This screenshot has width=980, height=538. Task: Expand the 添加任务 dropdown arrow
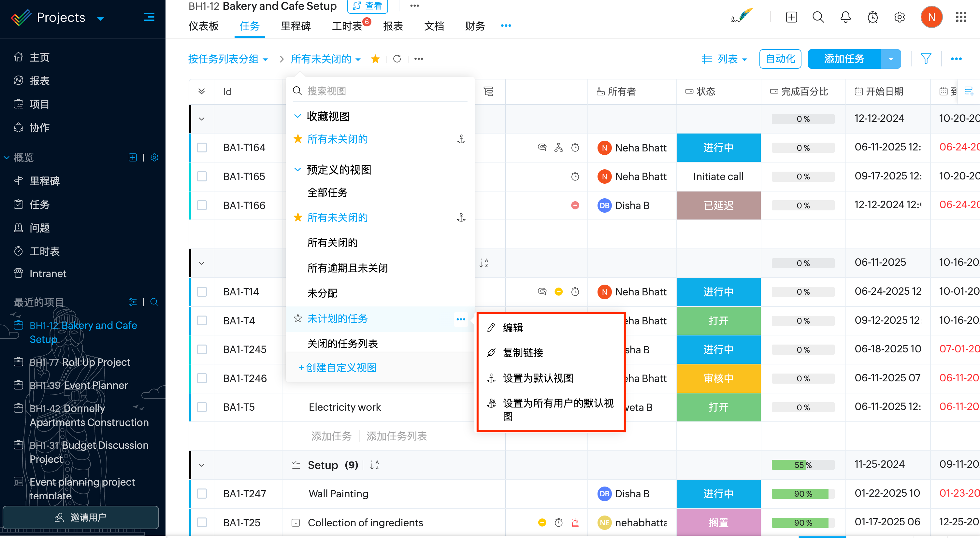[891, 59]
